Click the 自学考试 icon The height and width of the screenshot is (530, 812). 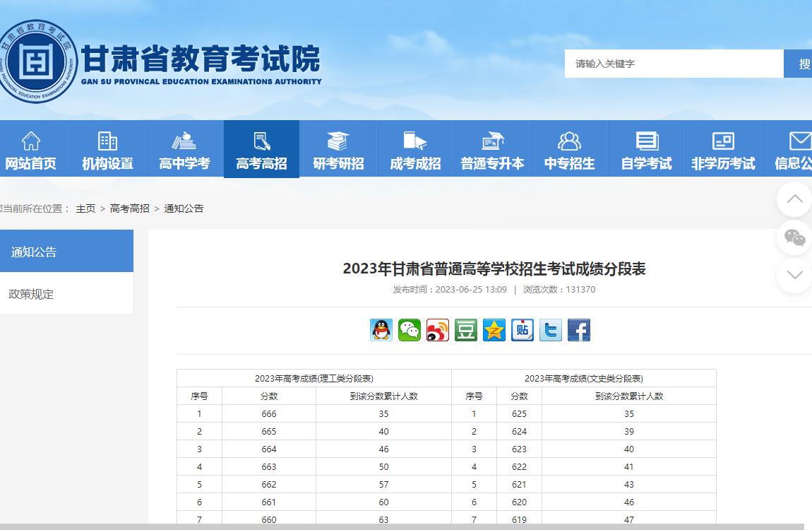(647, 141)
